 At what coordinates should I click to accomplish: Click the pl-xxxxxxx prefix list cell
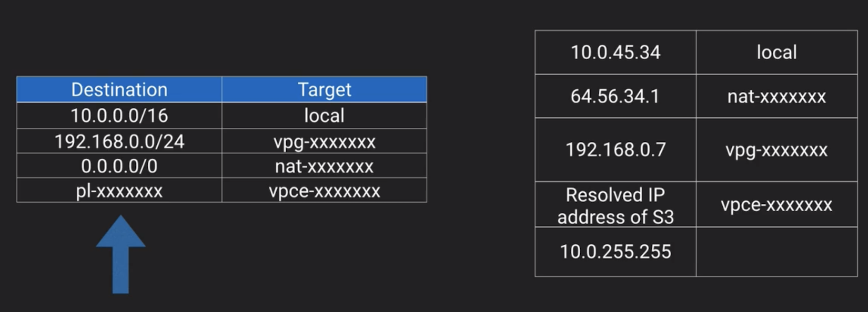point(119,191)
